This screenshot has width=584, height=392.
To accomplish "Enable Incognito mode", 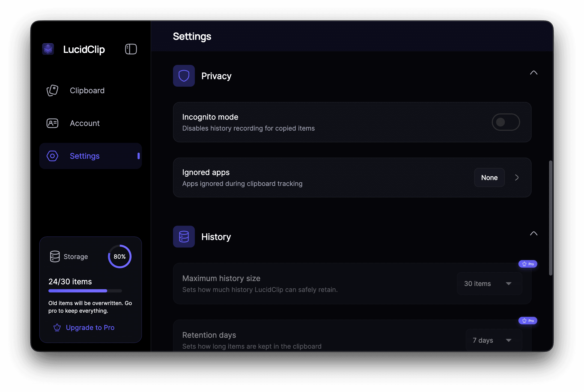I will pos(506,122).
